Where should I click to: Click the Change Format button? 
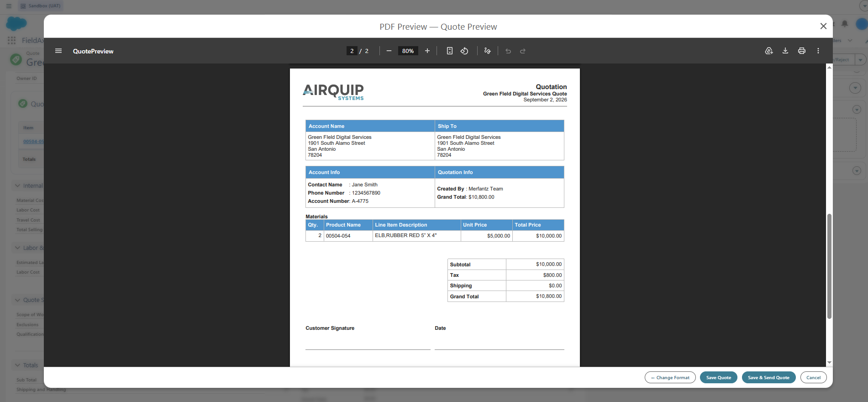pyautogui.click(x=670, y=377)
